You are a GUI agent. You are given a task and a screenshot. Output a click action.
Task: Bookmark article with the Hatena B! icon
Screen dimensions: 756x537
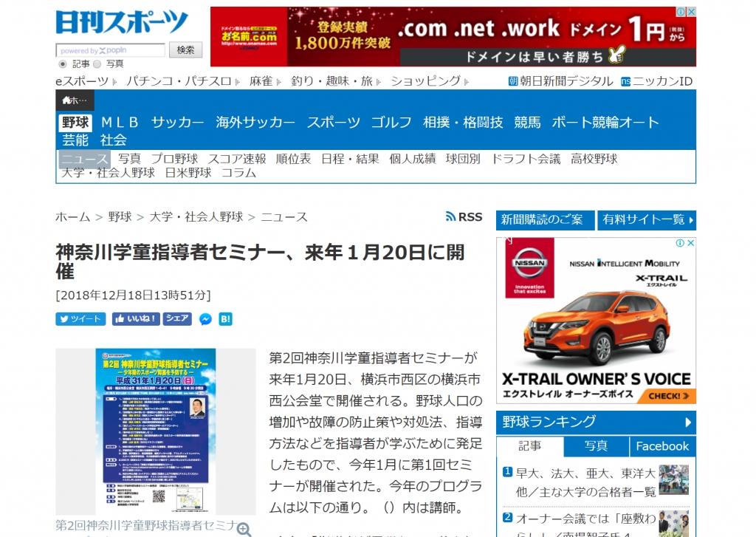pyautogui.click(x=225, y=319)
